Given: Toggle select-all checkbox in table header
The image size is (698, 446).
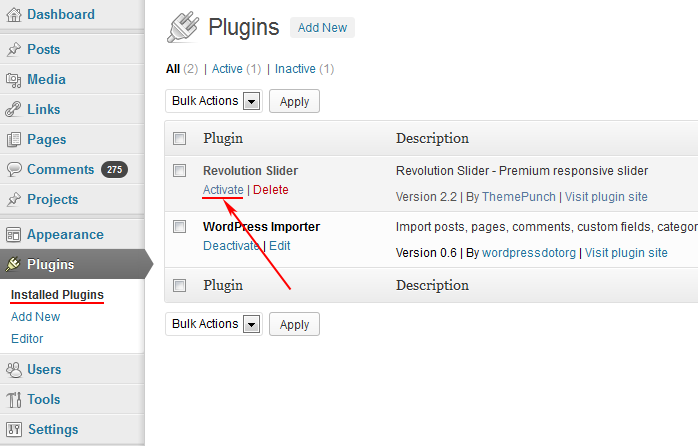Looking at the screenshot, I should coord(180,138).
